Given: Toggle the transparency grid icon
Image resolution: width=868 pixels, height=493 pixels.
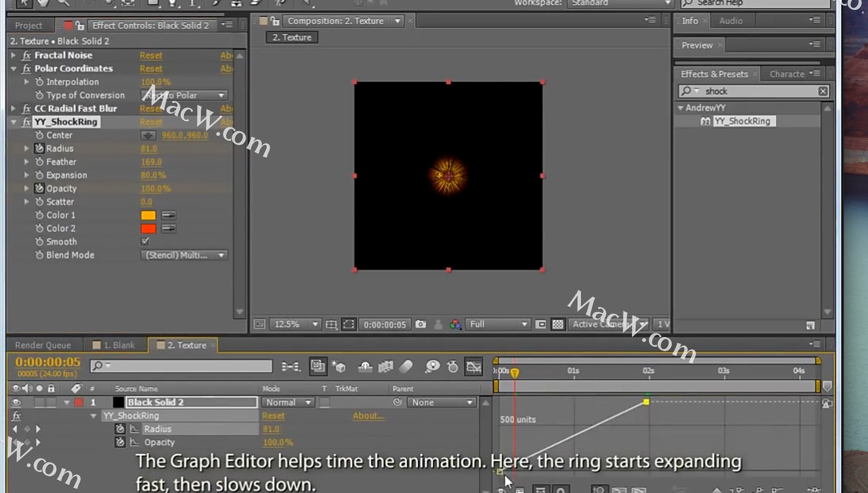Looking at the screenshot, I should pyautogui.click(x=558, y=324).
